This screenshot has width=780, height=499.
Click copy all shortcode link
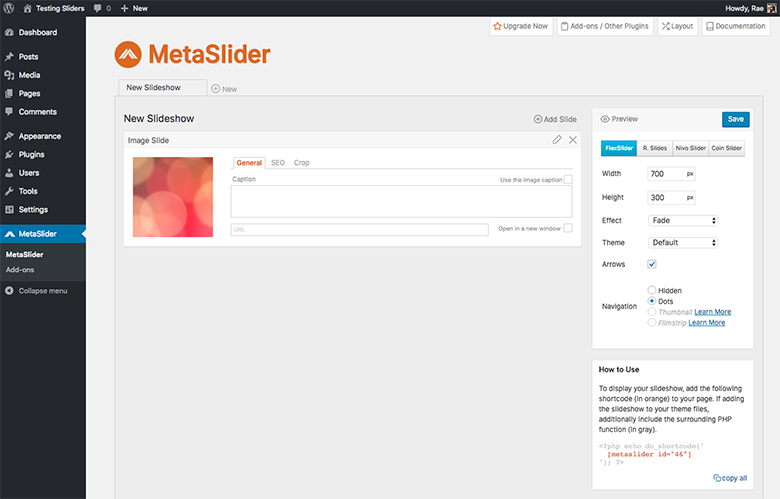click(x=730, y=478)
